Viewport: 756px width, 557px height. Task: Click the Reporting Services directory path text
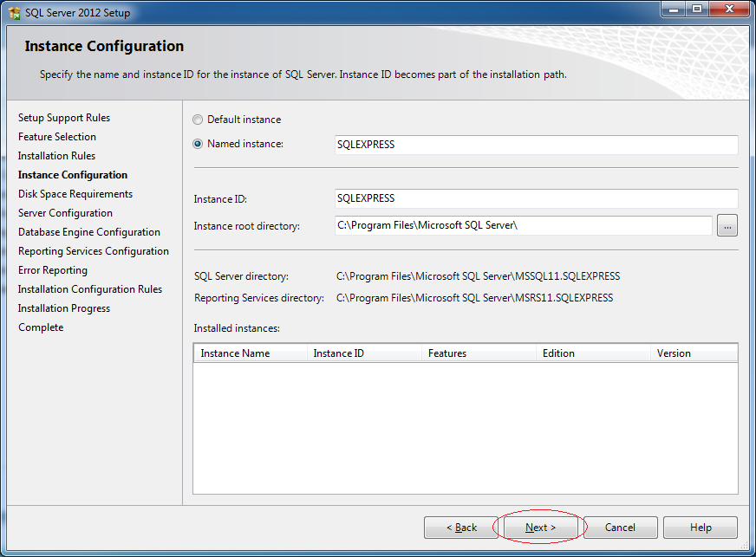474,298
